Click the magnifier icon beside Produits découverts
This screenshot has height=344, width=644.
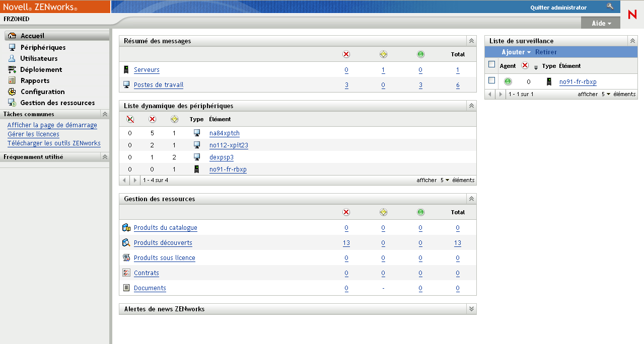tap(126, 243)
